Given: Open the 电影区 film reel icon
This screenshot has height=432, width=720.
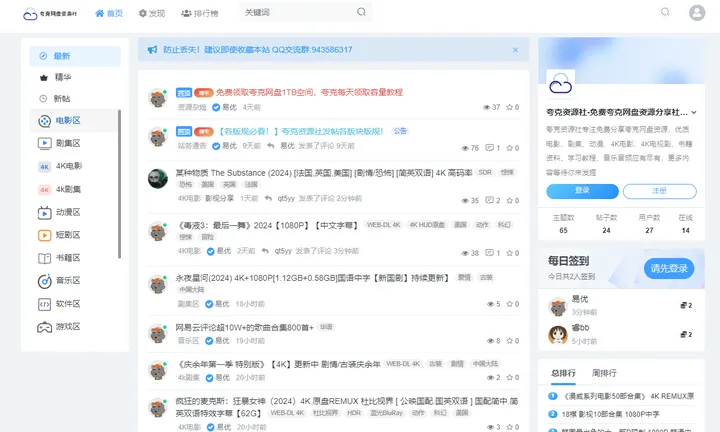Looking at the screenshot, I should click(44, 121).
